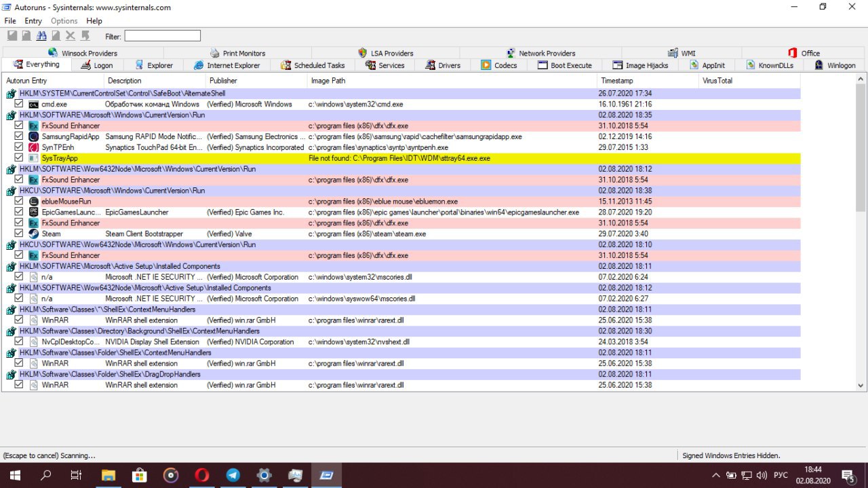Screen dimensions: 868x488
Task: Click the Delete X toolbar icon
Action: [x=71, y=35]
